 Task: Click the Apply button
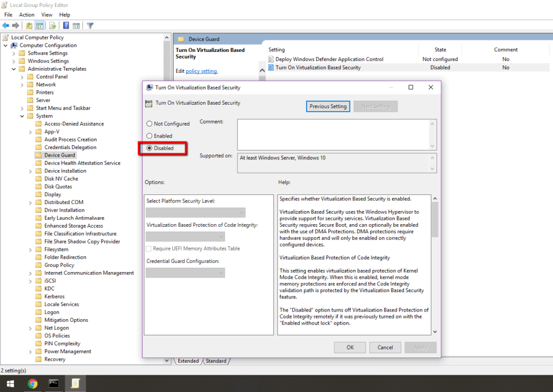point(420,348)
